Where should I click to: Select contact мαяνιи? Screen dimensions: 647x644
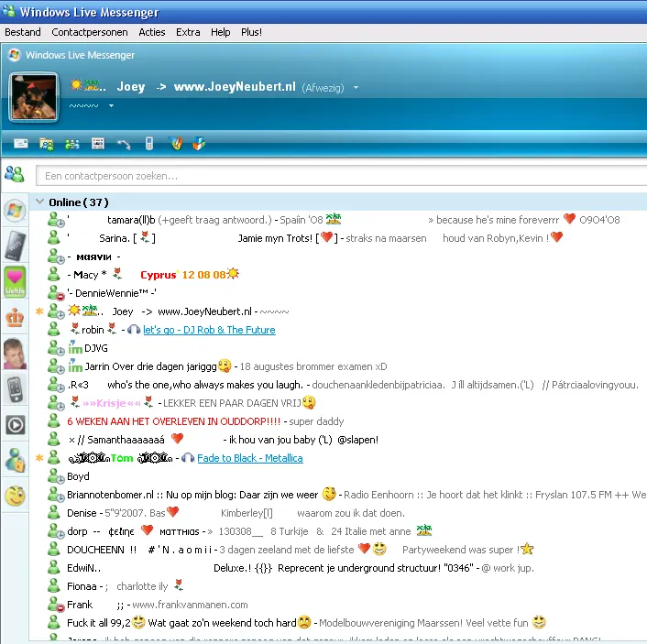point(338,257)
